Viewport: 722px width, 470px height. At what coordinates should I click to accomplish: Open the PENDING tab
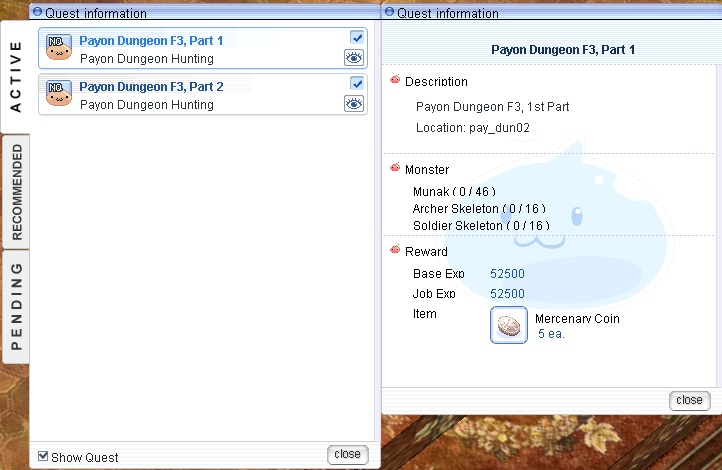16,306
